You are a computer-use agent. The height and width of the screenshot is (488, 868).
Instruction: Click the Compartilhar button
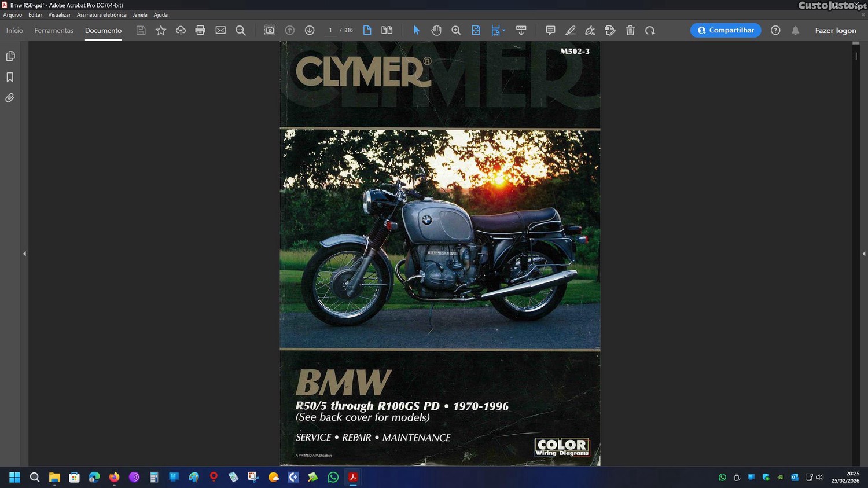tap(726, 30)
